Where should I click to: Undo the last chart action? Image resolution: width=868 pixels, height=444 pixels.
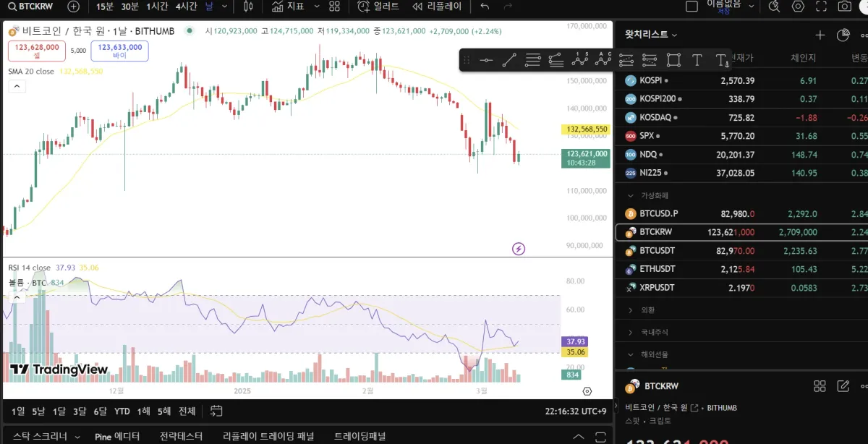[x=485, y=7]
